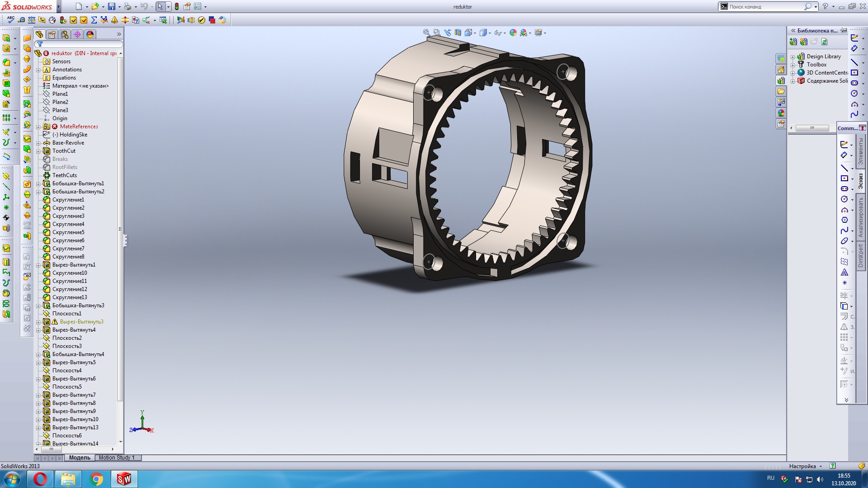Click the Save icon in toolbar
The image size is (868, 488).
click(x=111, y=7)
